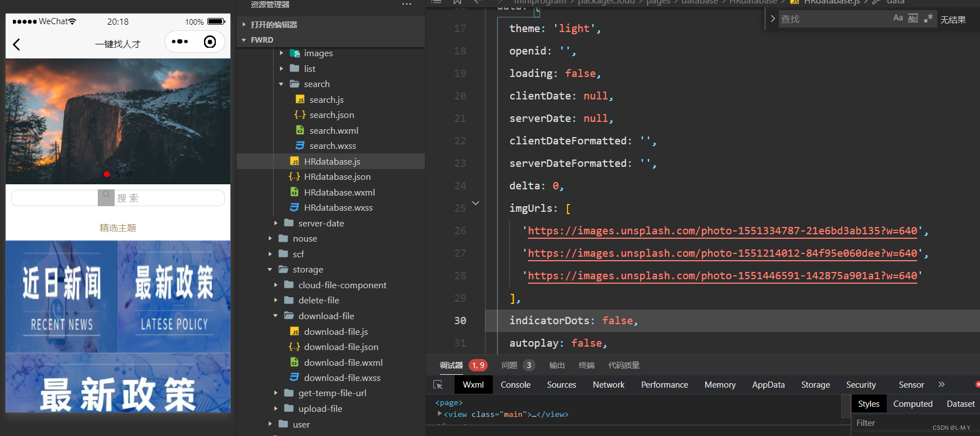The height and width of the screenshot is (436, 980).
Task: Toggle match case in find box
Action: tap(898, 18)
